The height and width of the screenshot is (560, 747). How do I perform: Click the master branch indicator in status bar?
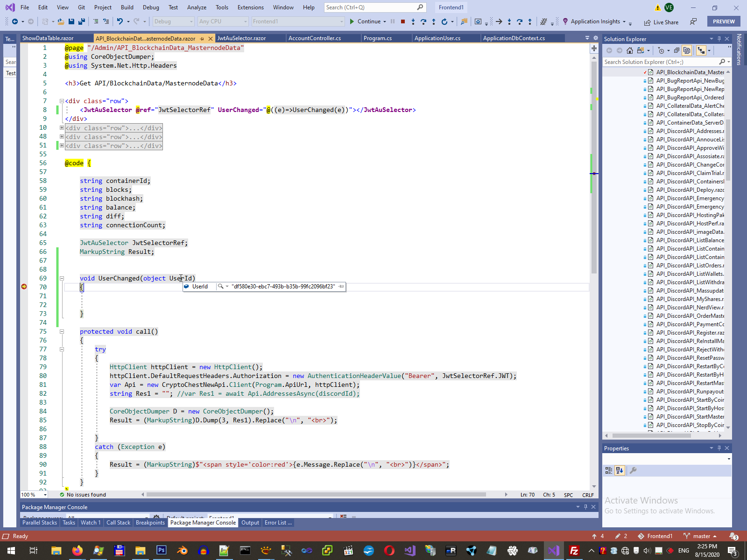[699, 536]
